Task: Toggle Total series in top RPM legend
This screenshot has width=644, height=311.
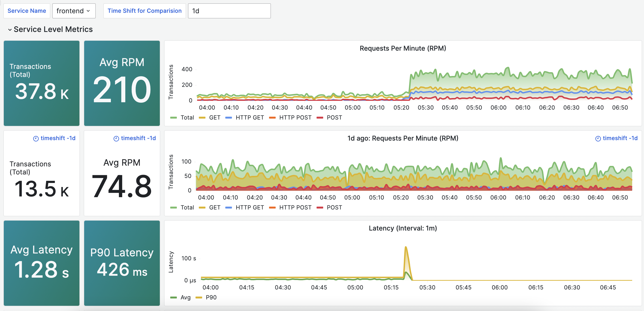Action: coord(187,118)
